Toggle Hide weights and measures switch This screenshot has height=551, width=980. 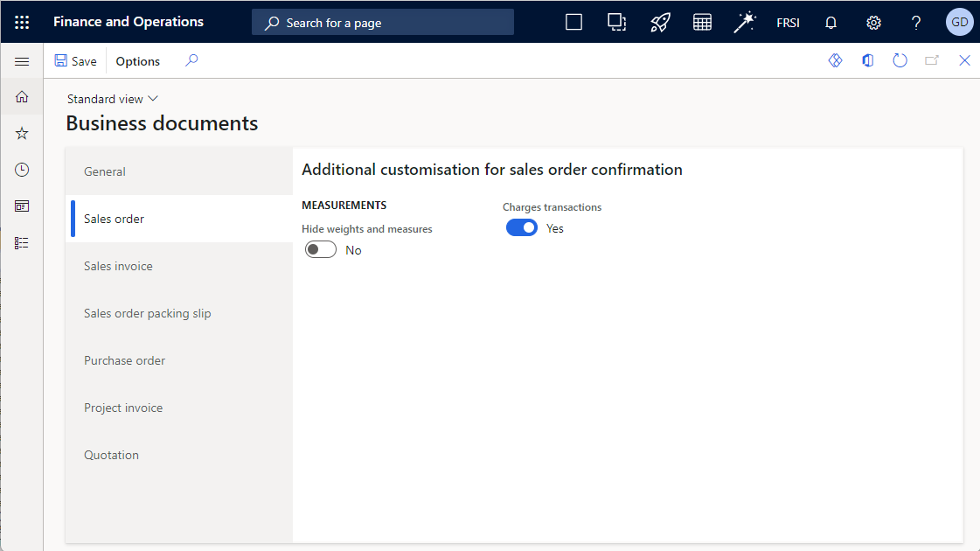pyautogui.click(x=321, y=249)
